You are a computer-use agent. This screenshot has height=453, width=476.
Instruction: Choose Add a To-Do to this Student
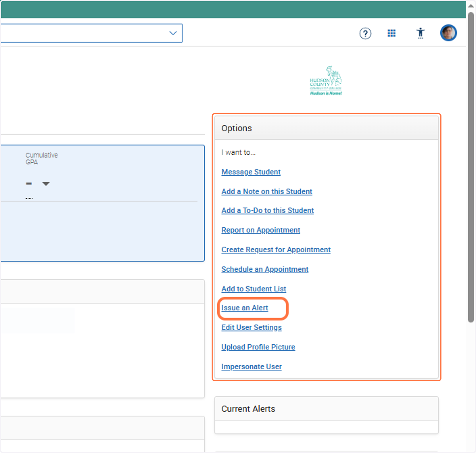click(268, 211)
